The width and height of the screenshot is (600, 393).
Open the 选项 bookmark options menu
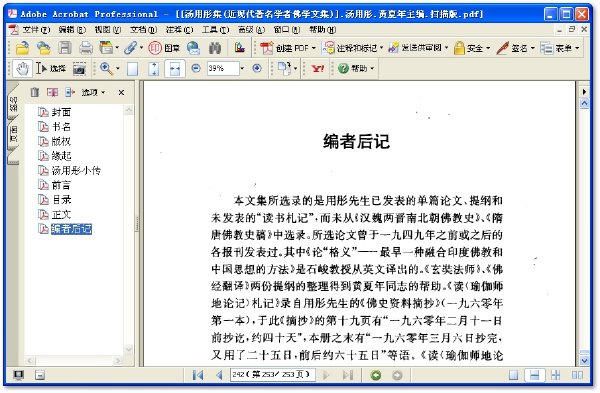click(93, 92)
